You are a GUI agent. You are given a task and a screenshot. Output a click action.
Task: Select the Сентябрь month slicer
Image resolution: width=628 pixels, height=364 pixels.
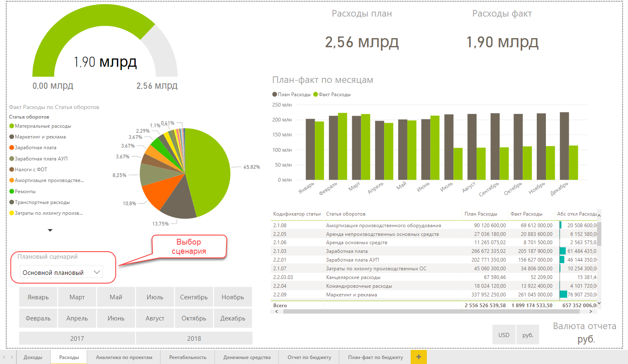tap(194, 297)
